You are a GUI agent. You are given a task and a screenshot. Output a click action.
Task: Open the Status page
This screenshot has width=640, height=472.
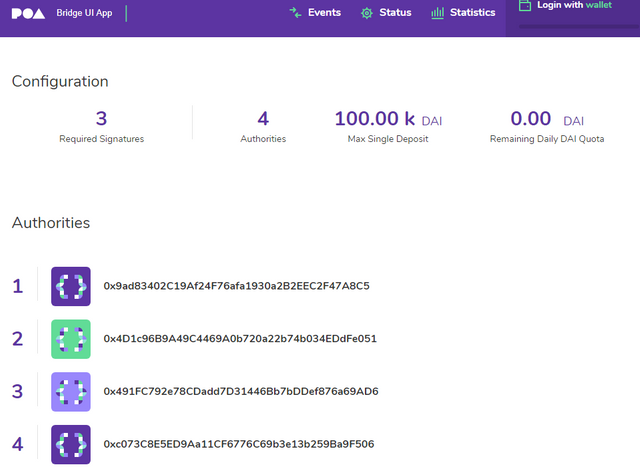pos(395,13)
